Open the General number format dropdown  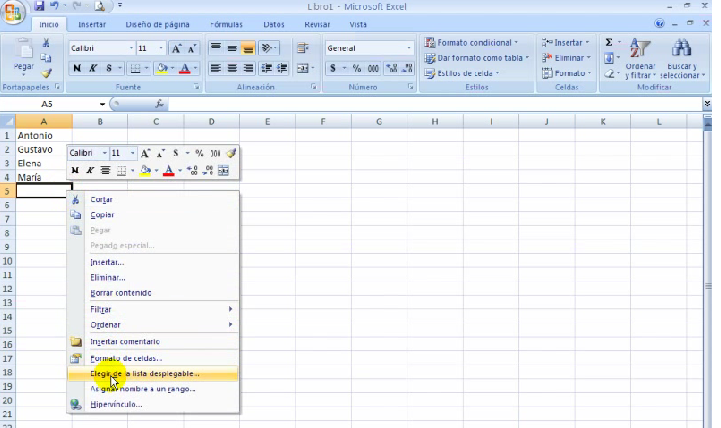409,48
